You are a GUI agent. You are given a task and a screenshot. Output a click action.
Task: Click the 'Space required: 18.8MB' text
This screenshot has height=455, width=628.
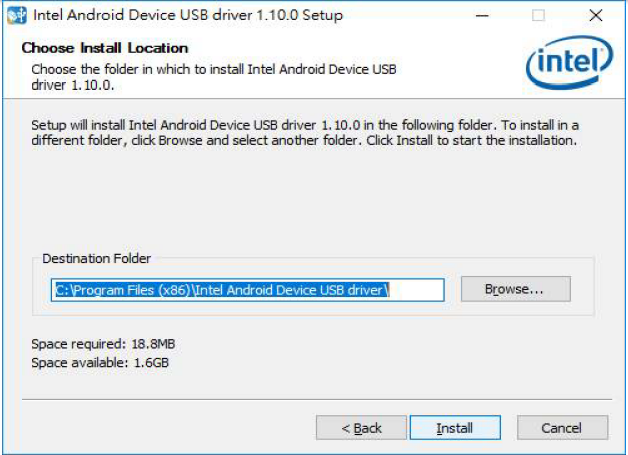(x=104, y=344)
